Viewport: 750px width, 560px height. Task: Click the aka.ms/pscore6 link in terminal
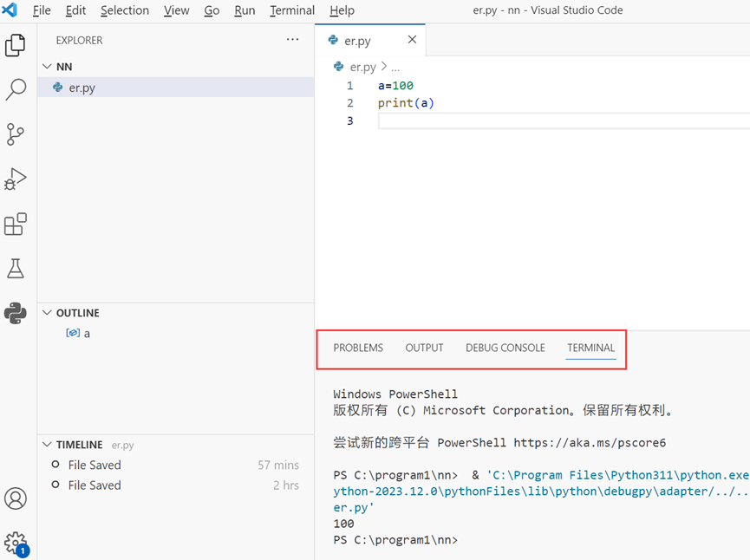590,442
